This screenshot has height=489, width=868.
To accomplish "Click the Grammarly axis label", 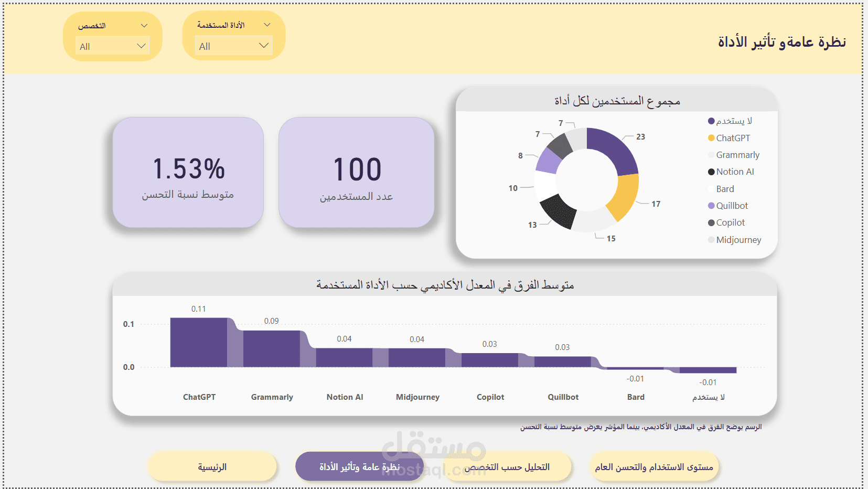I will [272, 397].
